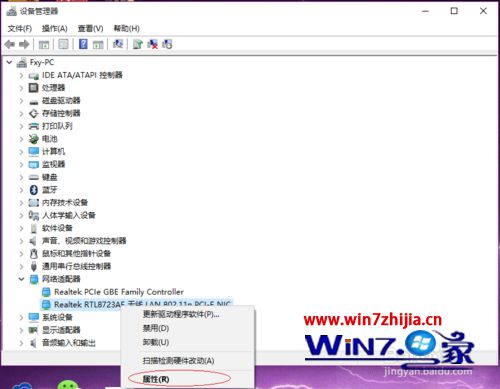The image size is (500, 389).
Task: Expand the 监视器 monitors node
Action: 21,165
